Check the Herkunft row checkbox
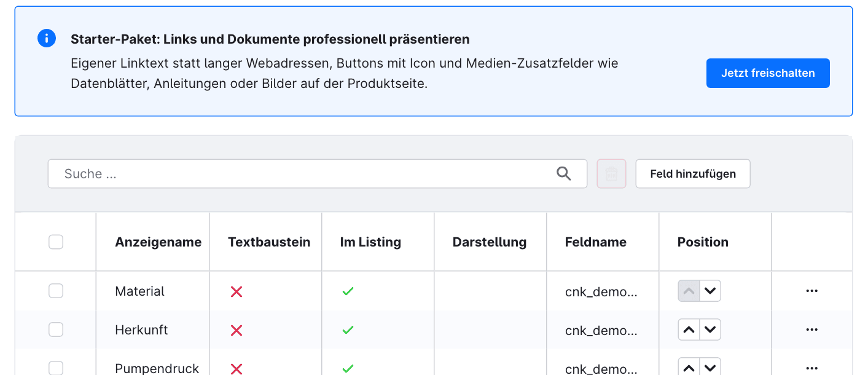This screenshot has height=375, width=868. tap(56, 330)
